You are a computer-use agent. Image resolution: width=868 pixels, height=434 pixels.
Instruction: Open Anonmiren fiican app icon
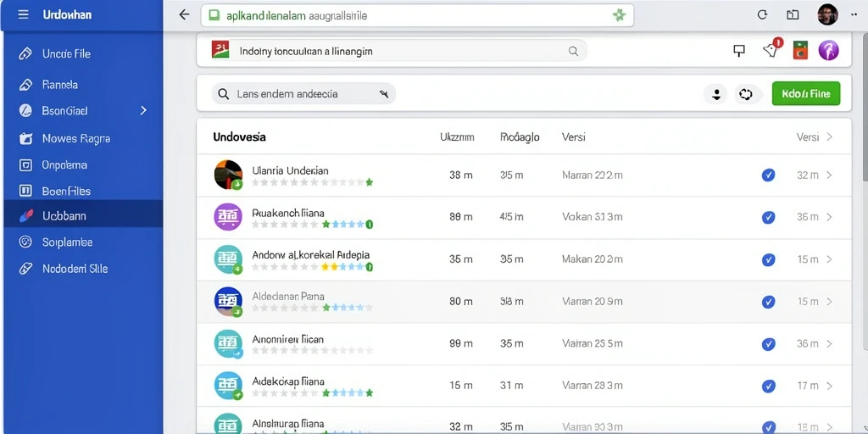pos(228,344)
